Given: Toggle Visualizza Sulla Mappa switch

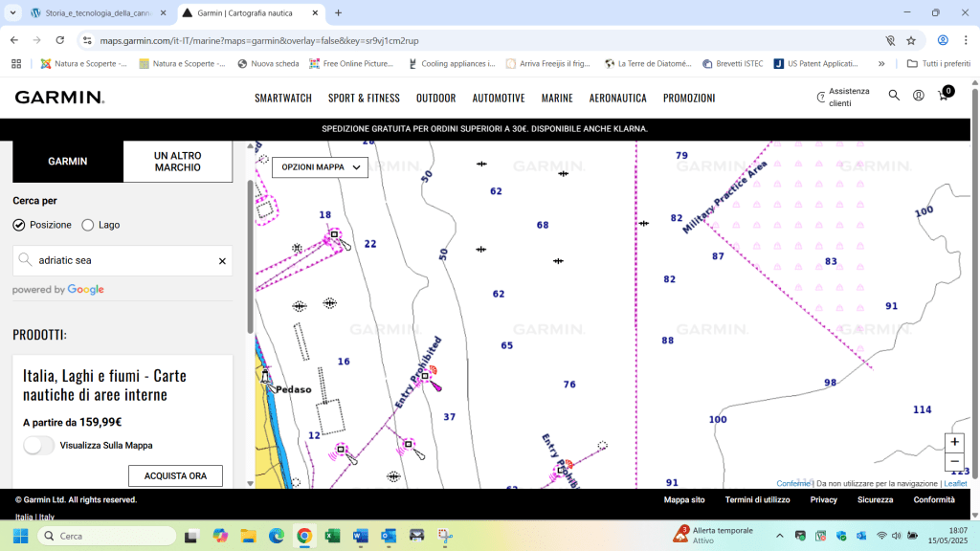Looking at the screenshot, I should 38,445.
